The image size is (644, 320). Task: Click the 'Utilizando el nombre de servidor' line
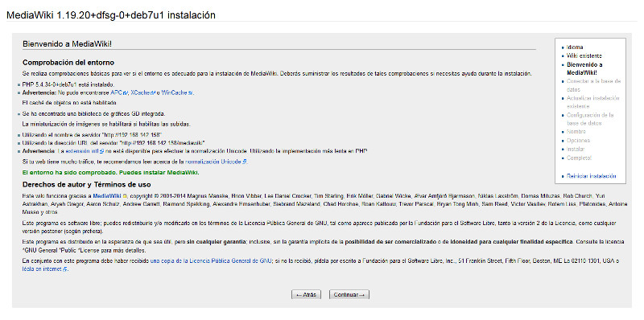93,134
